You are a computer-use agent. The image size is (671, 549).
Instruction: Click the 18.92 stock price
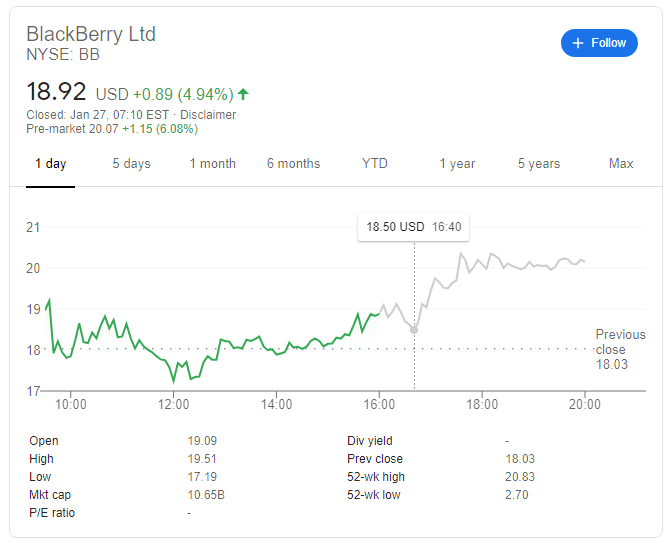pos(57,92)
